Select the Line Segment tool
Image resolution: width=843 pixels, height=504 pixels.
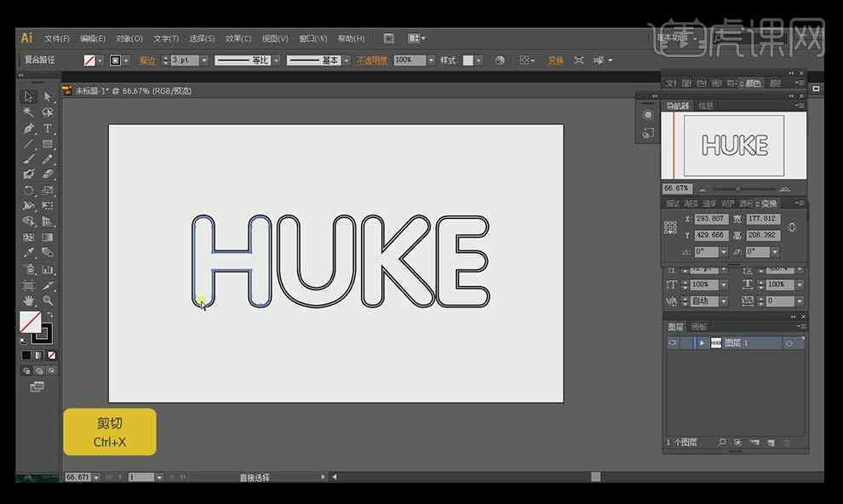[x=28, y=144]
